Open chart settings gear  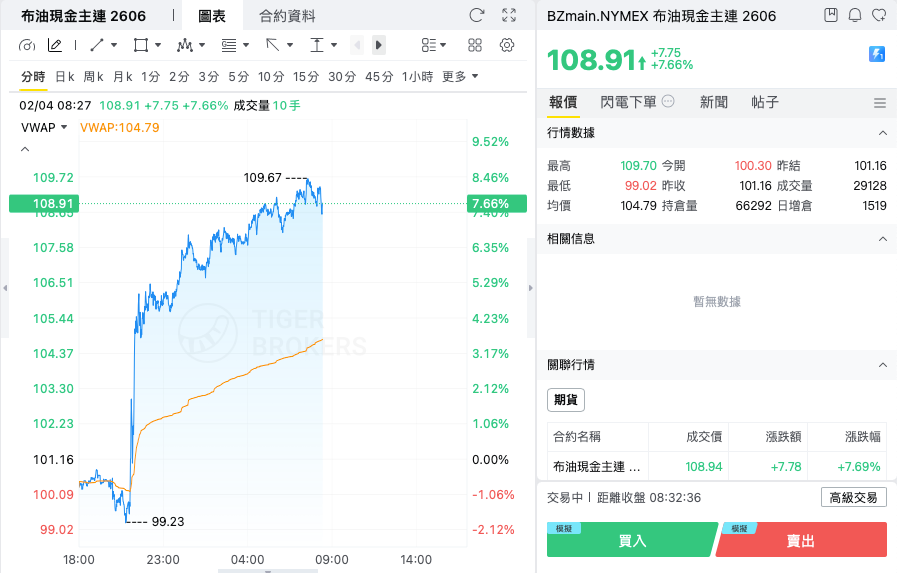(507, 45)
